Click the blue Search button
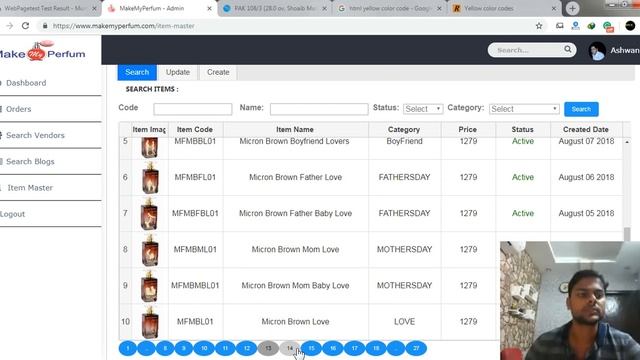This screenshot has width=640, height=360. point(581,109)
